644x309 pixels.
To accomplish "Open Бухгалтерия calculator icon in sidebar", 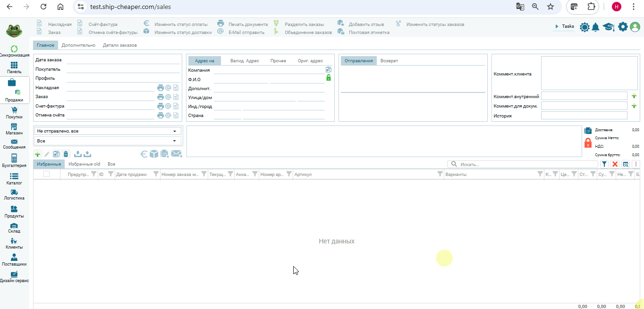I will coord(14,158).
